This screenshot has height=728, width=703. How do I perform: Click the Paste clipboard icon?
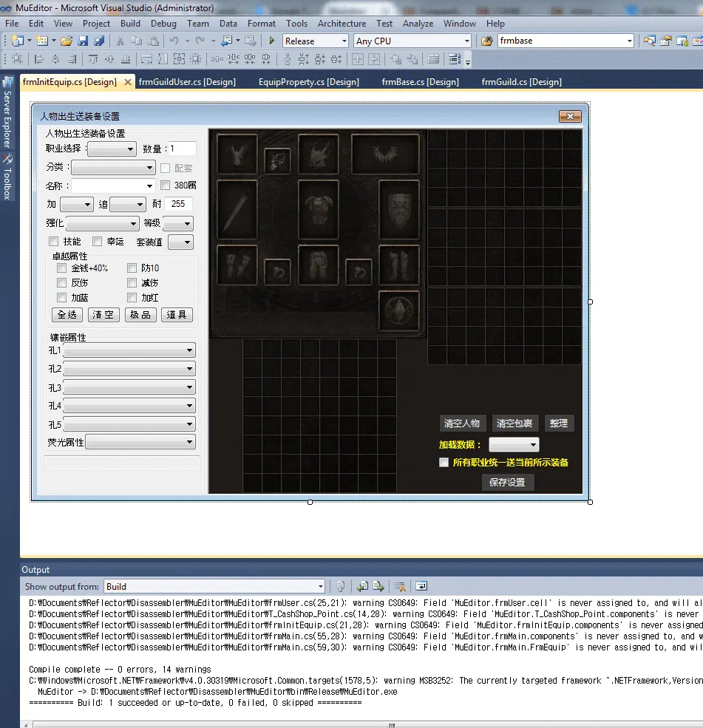(153, 41)
